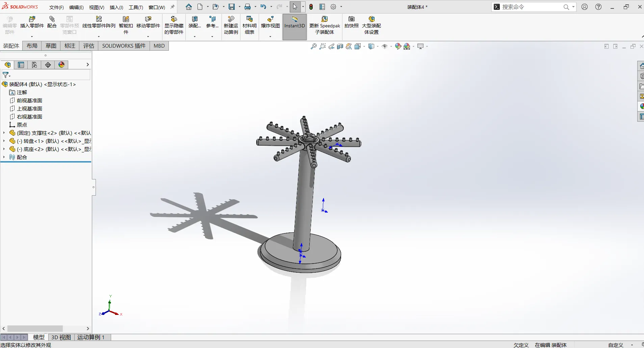Open the ConfigurationManager tab icon

click(x=34, y=65)
